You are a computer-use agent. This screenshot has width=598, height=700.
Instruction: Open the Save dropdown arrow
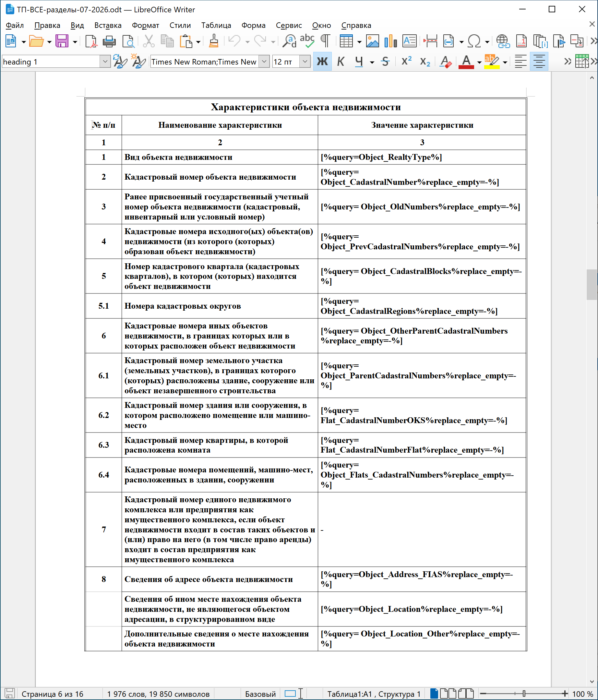[x=75, y=42]
